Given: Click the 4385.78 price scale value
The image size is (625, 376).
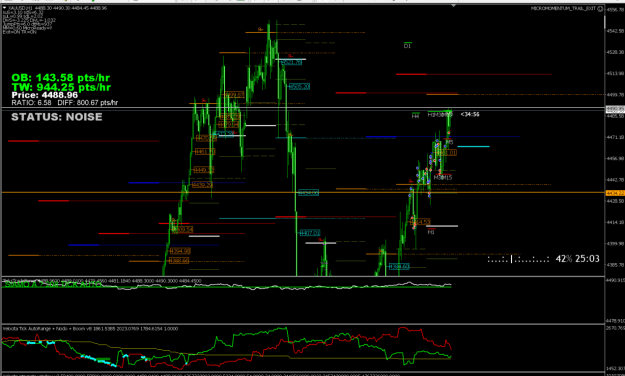Looking at the screenshot, I should (x=616, y=265).
